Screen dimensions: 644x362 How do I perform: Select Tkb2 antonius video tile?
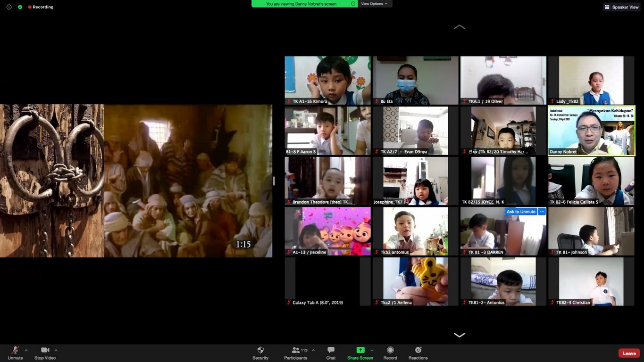[416, 231]
